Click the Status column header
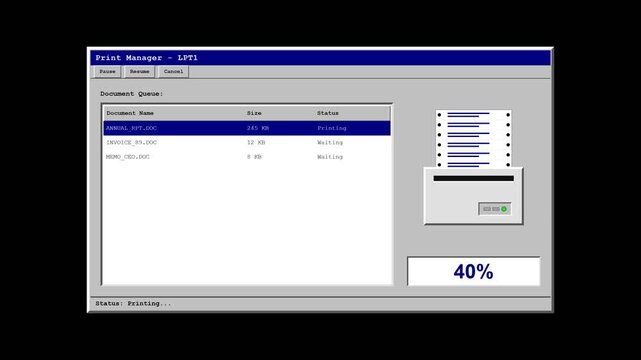 [x=328, y=113]
